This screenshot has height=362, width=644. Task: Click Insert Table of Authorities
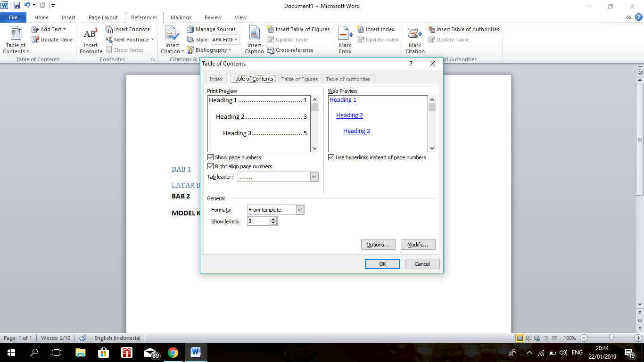pos(463,29)
